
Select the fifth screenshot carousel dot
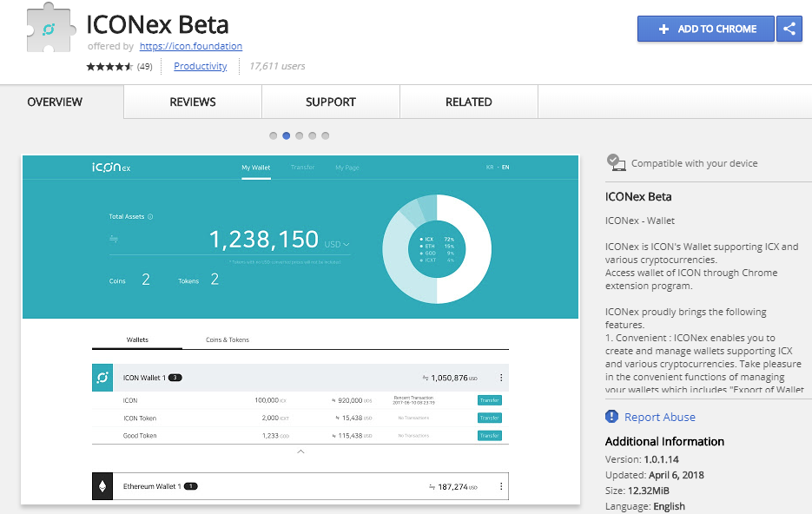(x=325, y=135)
